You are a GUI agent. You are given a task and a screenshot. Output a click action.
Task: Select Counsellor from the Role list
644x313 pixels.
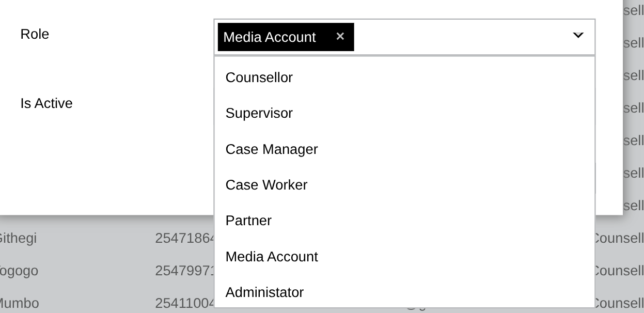(259, 77)
